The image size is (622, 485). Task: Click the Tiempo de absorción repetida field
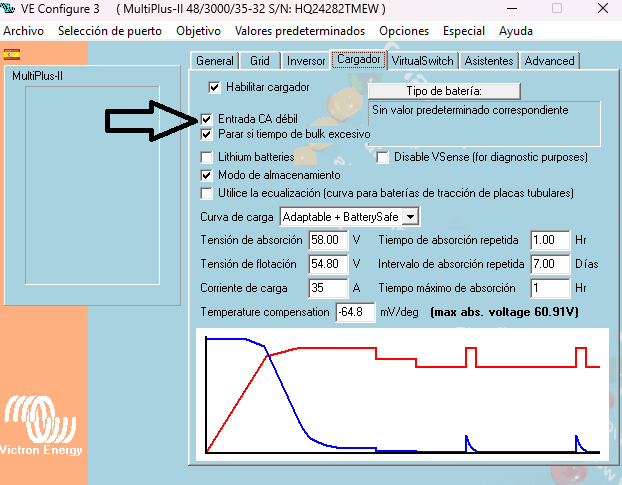pos(550,240)
